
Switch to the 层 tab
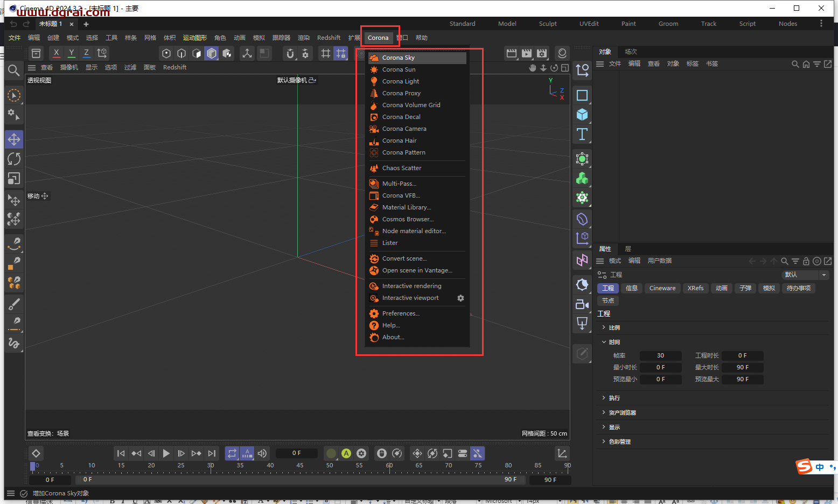click(x=628, y=249)
